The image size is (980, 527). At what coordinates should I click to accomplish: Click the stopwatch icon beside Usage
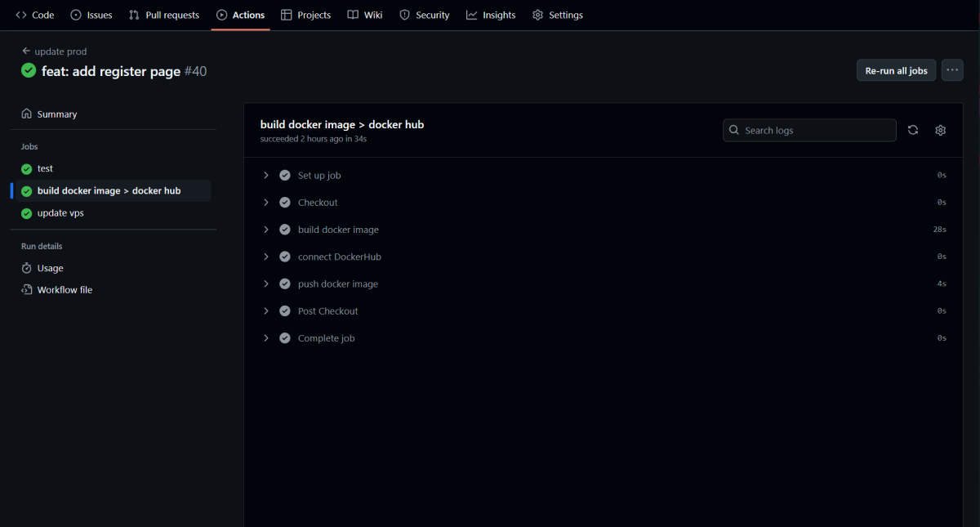click(x=28, y=267)
